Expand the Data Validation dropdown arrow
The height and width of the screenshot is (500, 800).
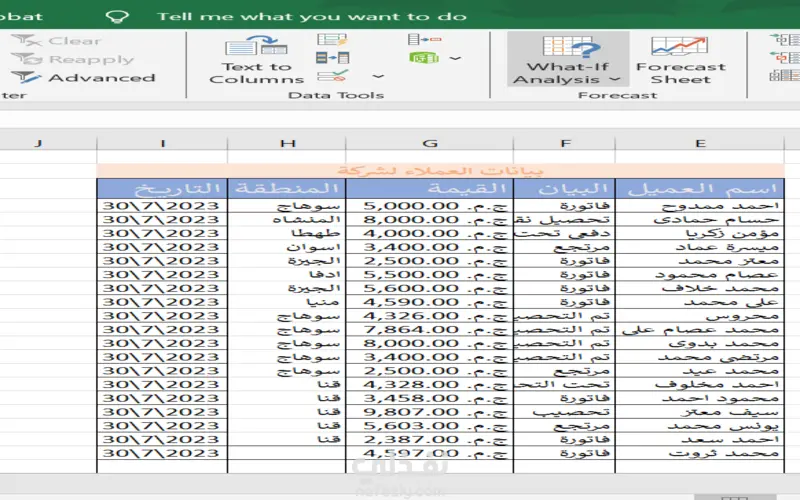click(x=378, y=76)
